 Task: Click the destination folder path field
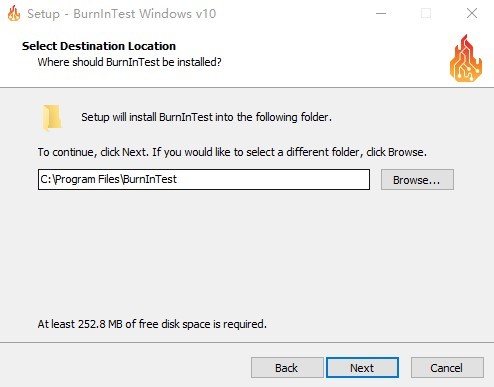tap(204, 179)
